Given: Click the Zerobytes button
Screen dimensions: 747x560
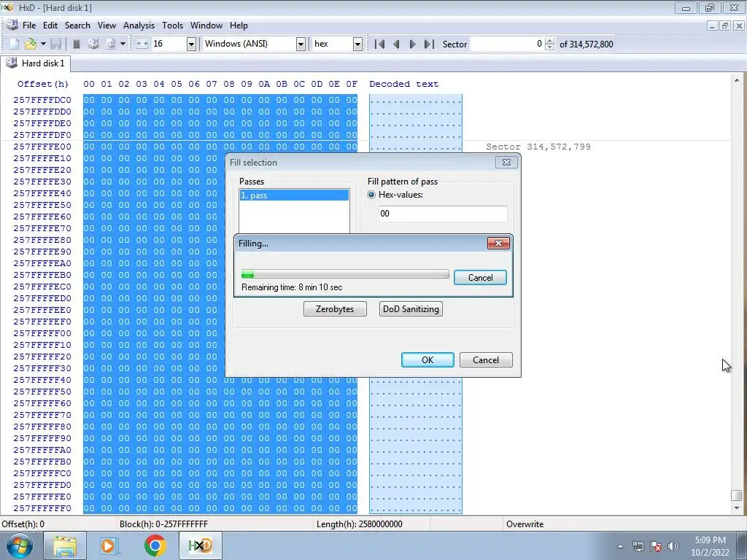Looking at the screenshot, I should coord(335,309).
